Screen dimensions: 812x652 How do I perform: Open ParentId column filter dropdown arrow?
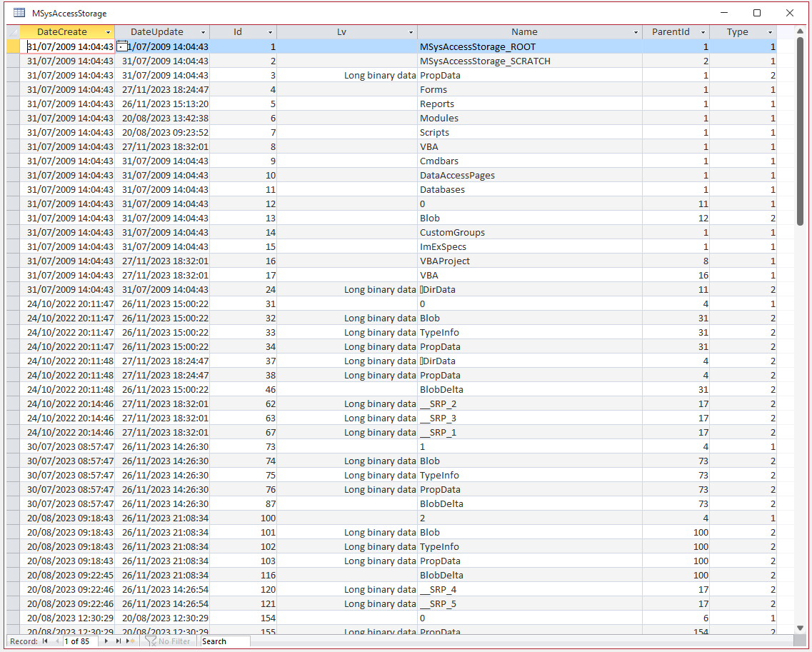point(703,32)
